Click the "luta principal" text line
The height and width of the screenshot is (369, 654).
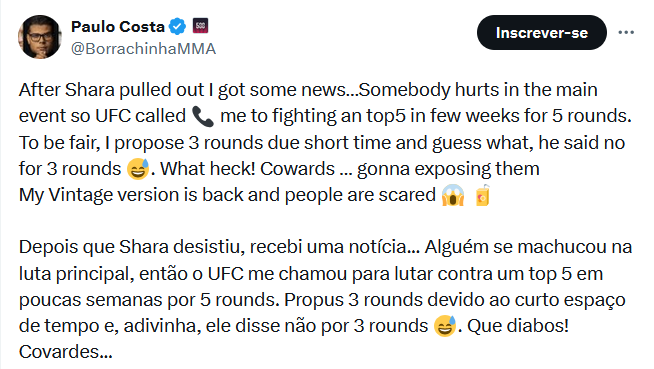[311, 274]
